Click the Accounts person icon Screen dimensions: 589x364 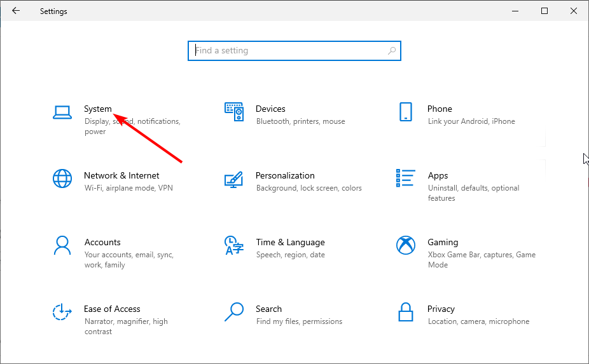(62, 245)
